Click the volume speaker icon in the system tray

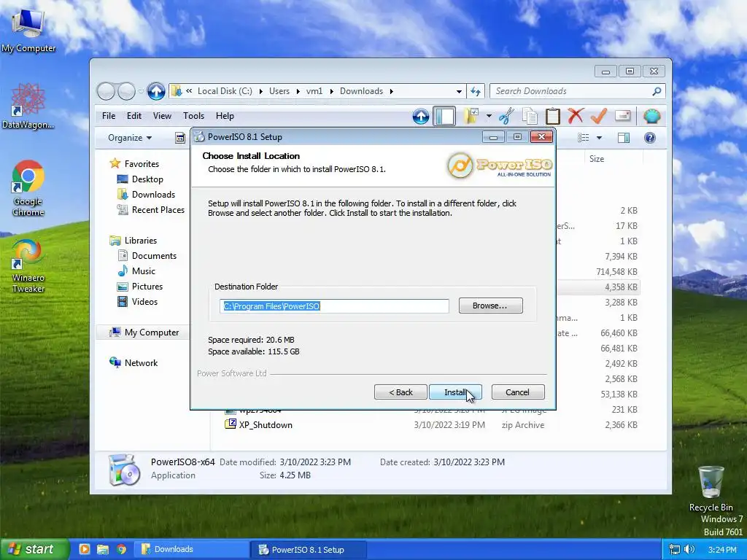coord(689,549)
